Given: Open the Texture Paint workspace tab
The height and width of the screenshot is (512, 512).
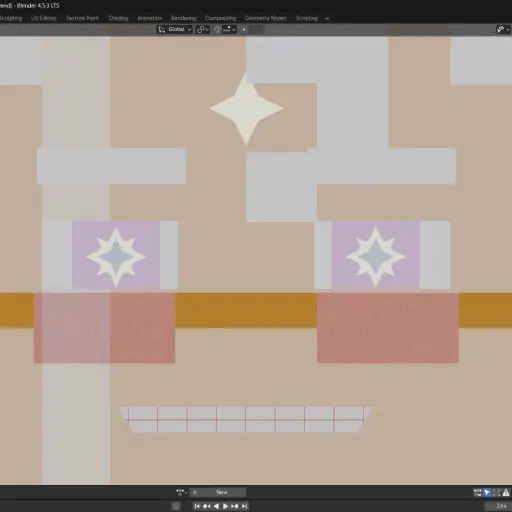Looking at the screenshot, I should click(x=82, y=18).
